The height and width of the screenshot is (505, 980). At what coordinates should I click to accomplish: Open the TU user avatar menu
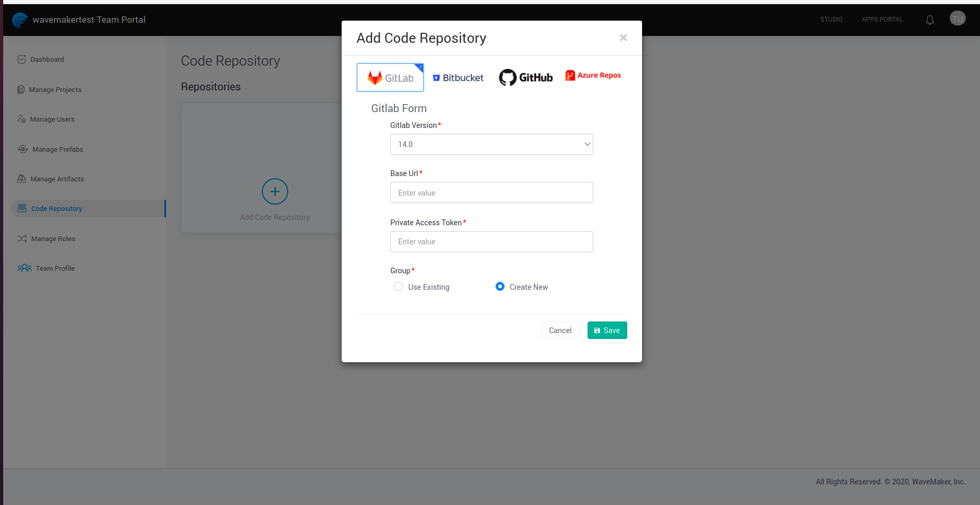point(957,19)
